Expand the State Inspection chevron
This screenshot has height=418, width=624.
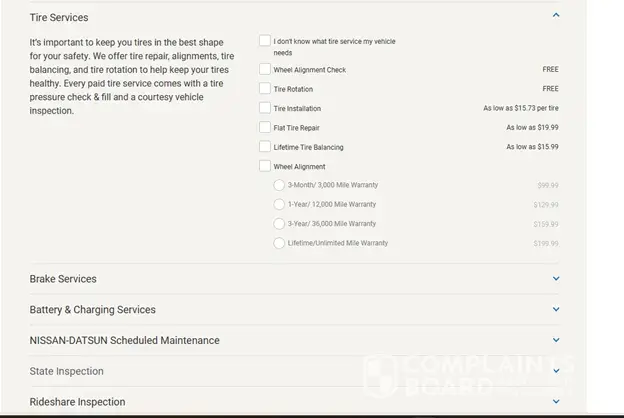click(x=556, y=371)
